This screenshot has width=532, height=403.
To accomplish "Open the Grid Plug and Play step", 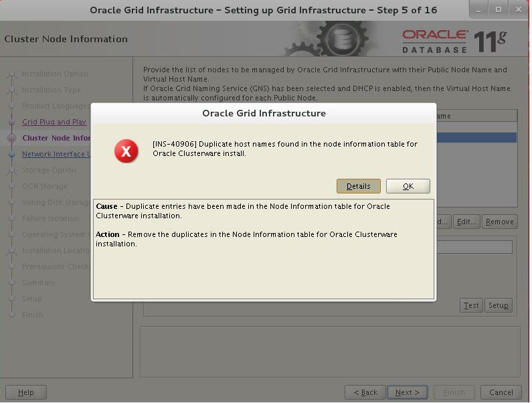I will (54, 123).
